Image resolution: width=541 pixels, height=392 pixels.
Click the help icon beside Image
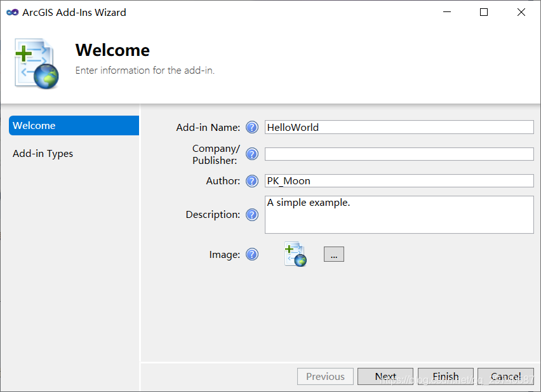pos(252,254)
